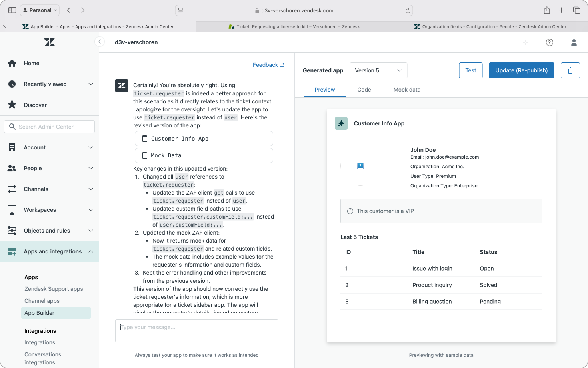Open Zendesk Support apps link
Image resolution: width=588 pixels, height=368 pixels.
54,289
